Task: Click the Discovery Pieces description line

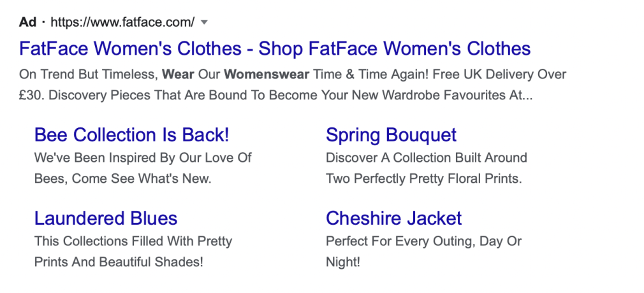Action: coord(275,95)
